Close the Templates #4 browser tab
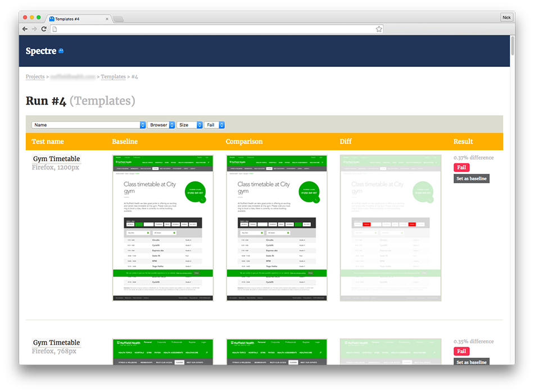Screen dimensions: 534x392 pos(107,19)
